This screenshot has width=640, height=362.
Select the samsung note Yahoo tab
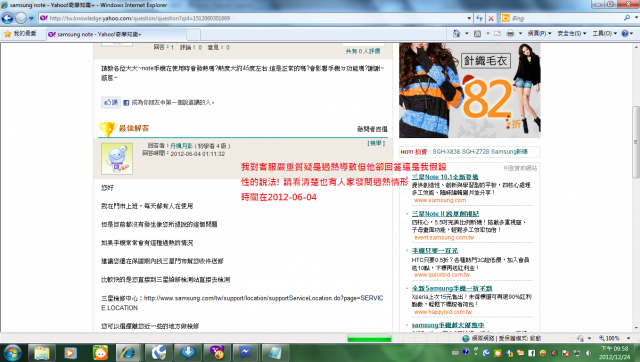pyautogui.click(x=116, y=34)
